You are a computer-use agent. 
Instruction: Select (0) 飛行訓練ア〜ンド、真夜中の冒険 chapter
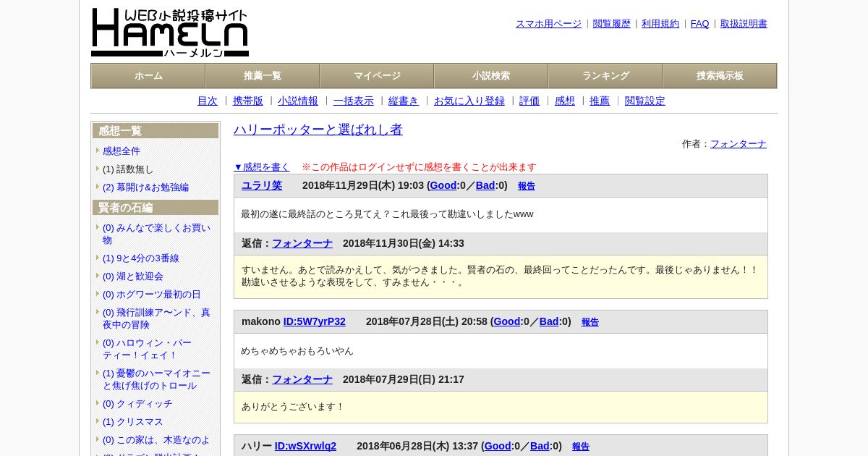click(156, 318)
